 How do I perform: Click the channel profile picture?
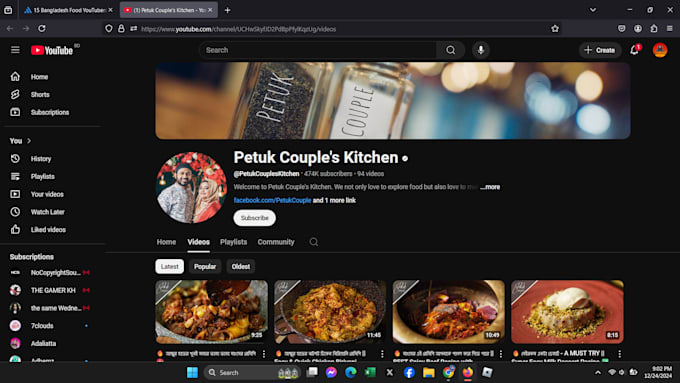coord(191,187)
